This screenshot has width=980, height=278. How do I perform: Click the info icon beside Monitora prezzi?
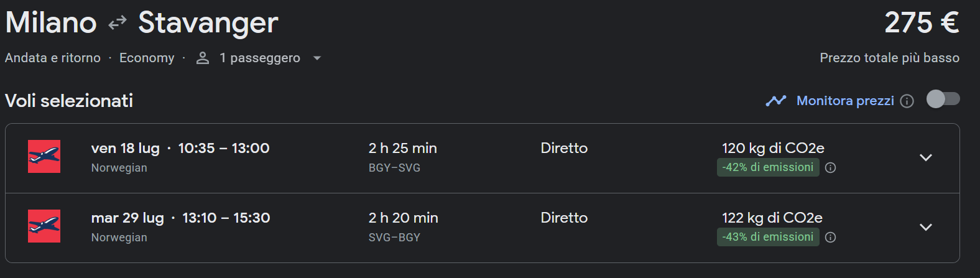tap(907, 101)
